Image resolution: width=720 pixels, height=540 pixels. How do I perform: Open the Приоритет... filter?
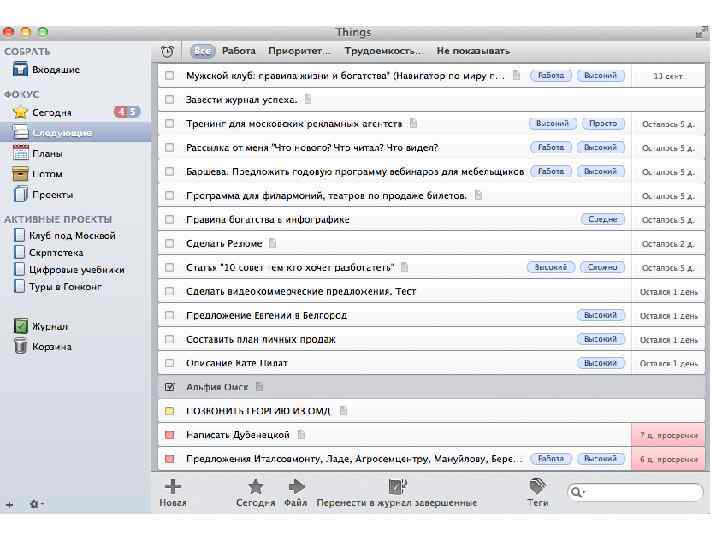coord(299,51)
